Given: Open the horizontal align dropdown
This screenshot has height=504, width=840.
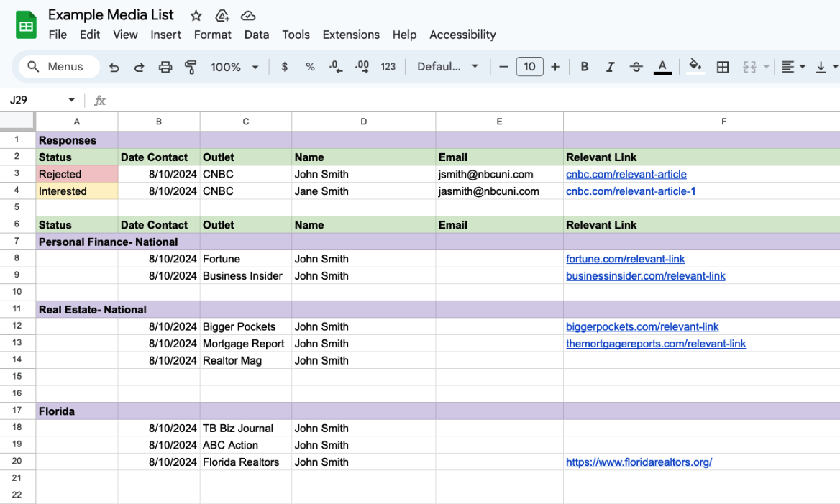Looking at the screenshot, I should pos(793,66).
